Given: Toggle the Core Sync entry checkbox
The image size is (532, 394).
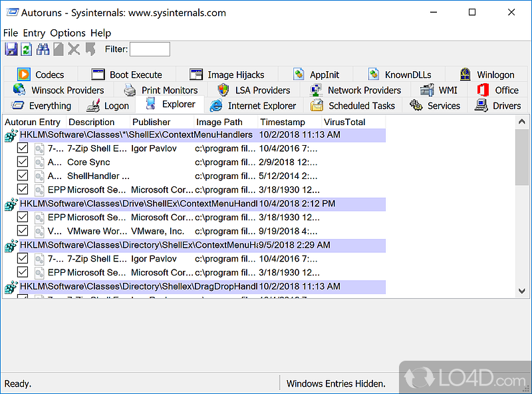Looking at the screenshot, I should click(23, 162).
